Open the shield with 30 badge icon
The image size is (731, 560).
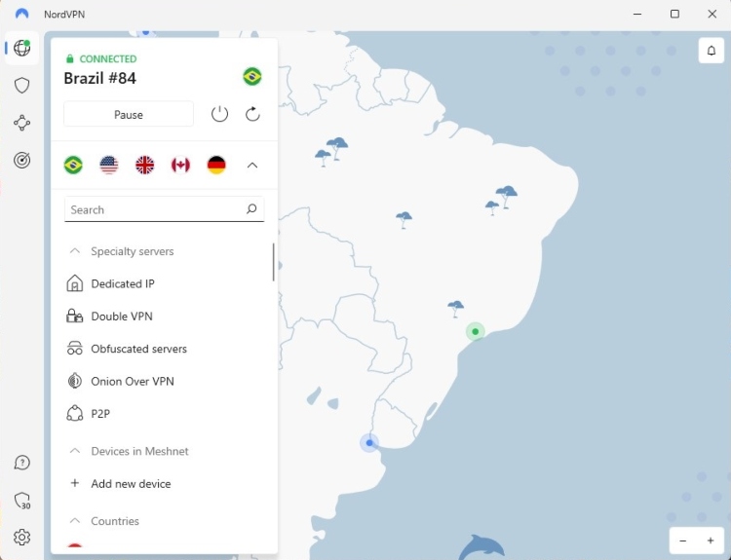[x=21, y=502]
